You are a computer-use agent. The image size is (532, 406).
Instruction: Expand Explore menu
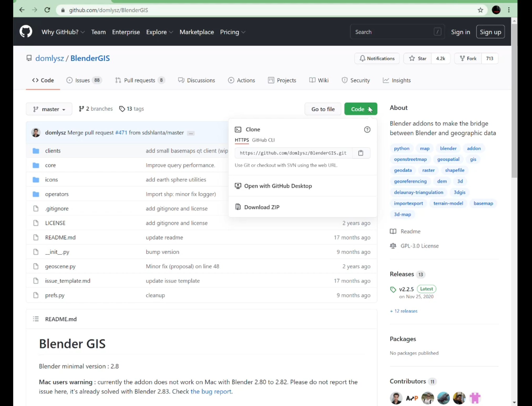coord(159,32)
